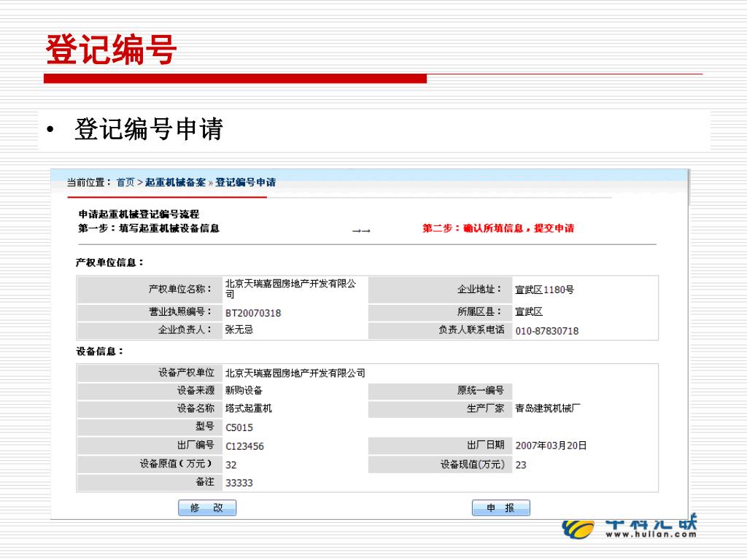The width and height of the screenshot is (747, 560).
Task: Select the contact phone 010-87830718
Action: (547, 331)
